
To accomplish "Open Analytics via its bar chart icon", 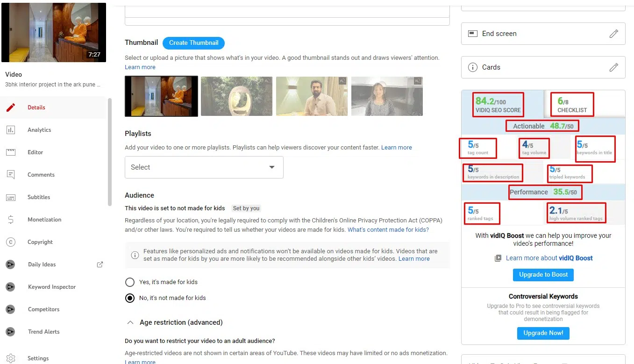I will pyautogui.click(x=11, y=130).
